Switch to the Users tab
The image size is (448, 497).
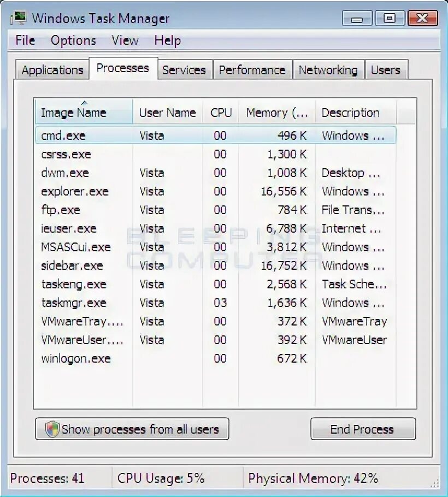(x=386, y=70)
